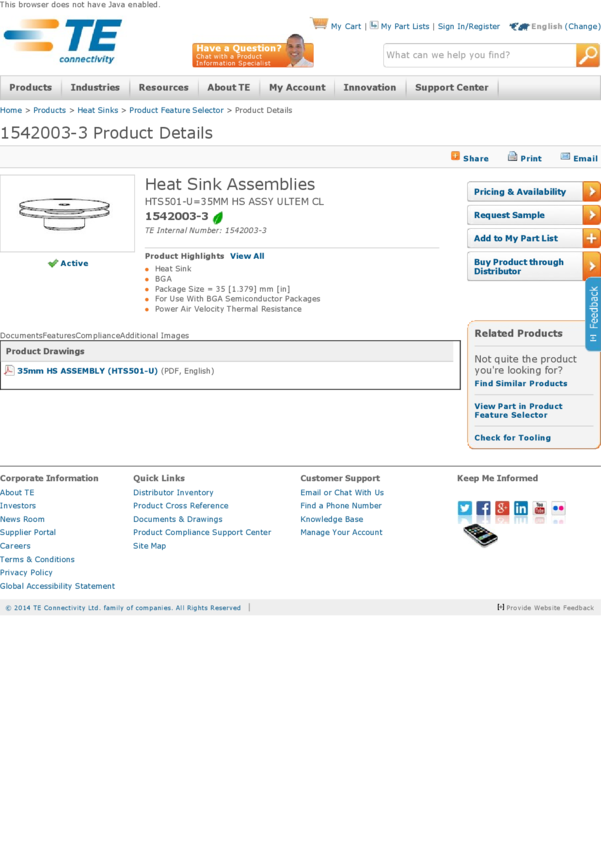Open the Facebook social icon
Viewport: 601px width, 850px height.
point(483,508)
